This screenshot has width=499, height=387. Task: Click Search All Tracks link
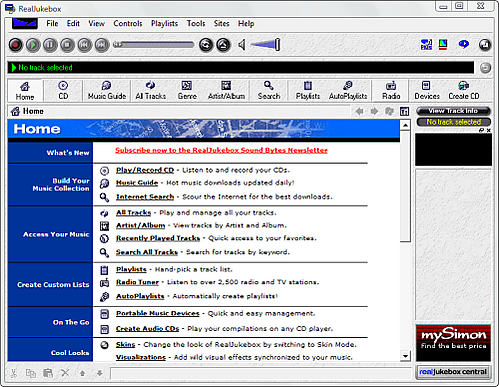(x=147, y=252)
